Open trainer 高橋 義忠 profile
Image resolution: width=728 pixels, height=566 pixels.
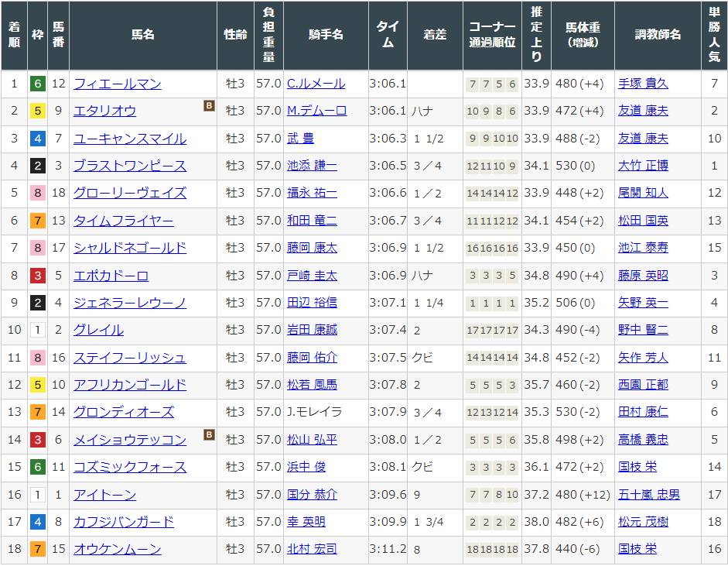643,440
